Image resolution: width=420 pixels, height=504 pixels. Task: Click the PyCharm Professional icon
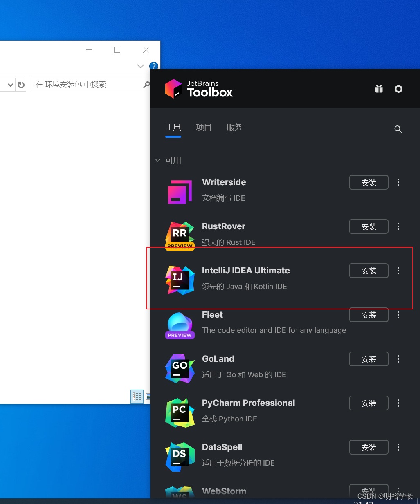pos(180,412)
